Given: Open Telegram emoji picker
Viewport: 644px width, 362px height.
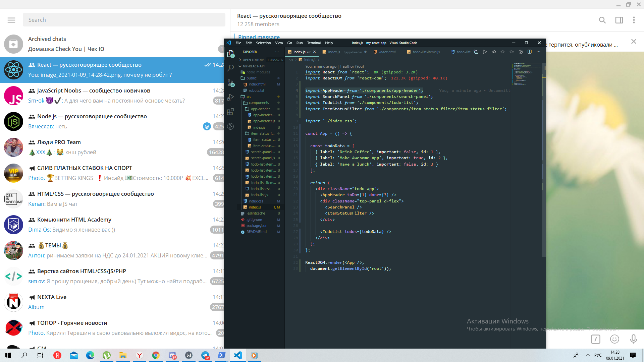Looking at the screenshot, I should click(x=614, y=339).
